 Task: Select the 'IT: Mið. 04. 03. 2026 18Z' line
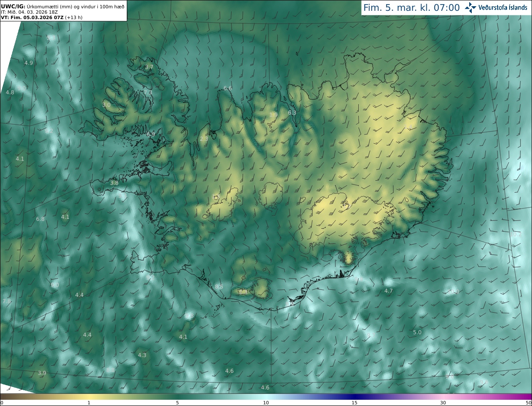point(29,12)
